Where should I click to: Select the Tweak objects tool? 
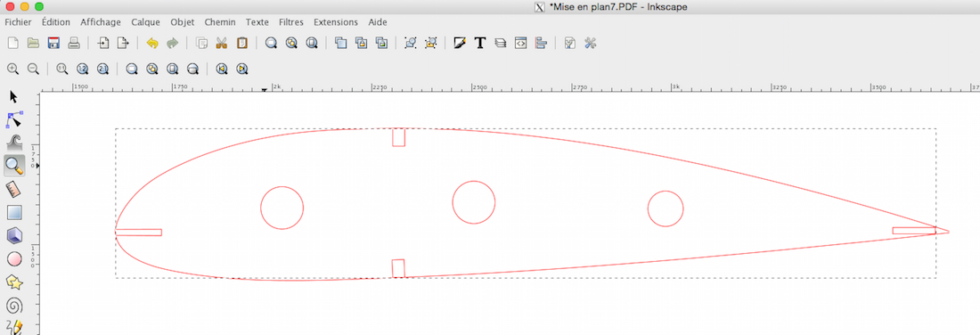click(13, 142)
